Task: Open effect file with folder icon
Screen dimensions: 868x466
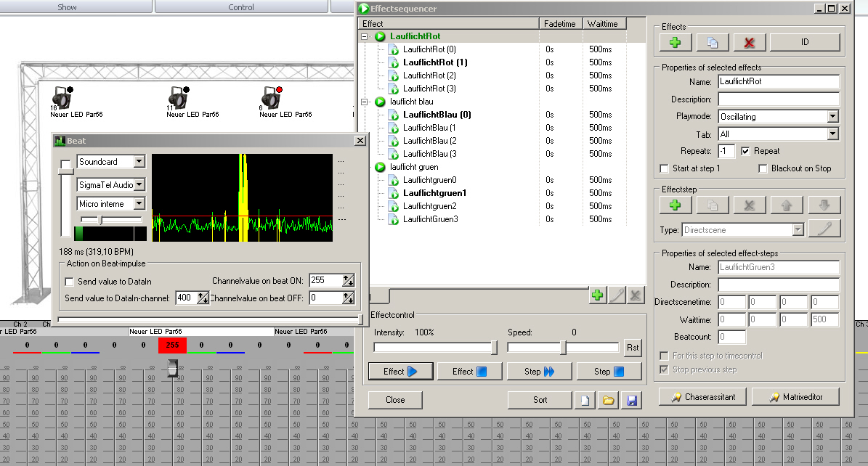Action: tap(608, 400)
